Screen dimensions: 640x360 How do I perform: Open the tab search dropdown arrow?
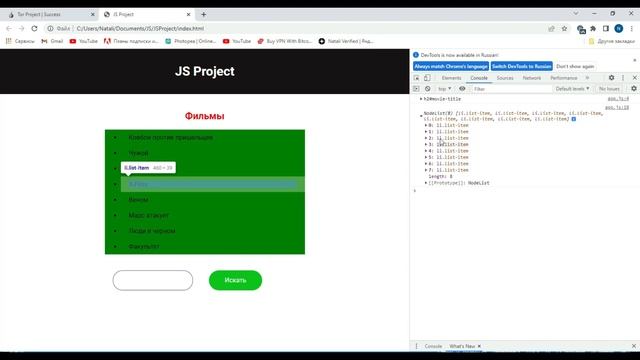576,13
